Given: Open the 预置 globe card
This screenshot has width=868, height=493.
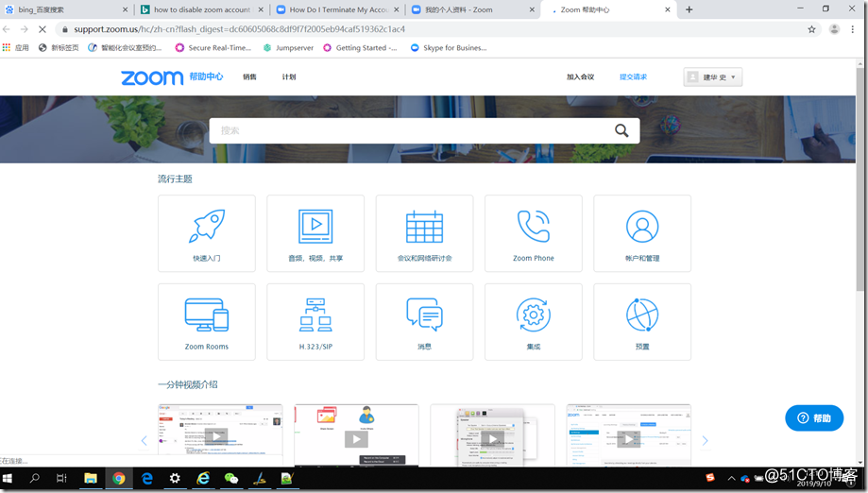Looking at the screenshot, I should [x=642, y=322].
